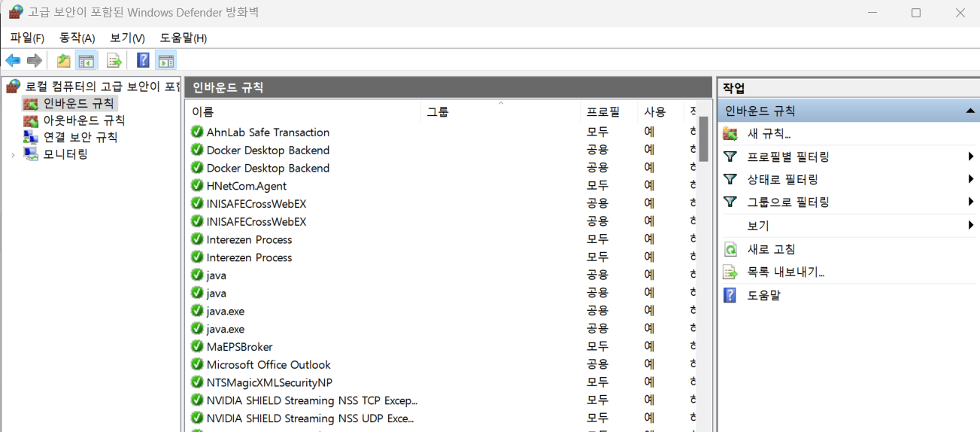Click the green check icon for Microsoft Office Outlook

[197, 364]
